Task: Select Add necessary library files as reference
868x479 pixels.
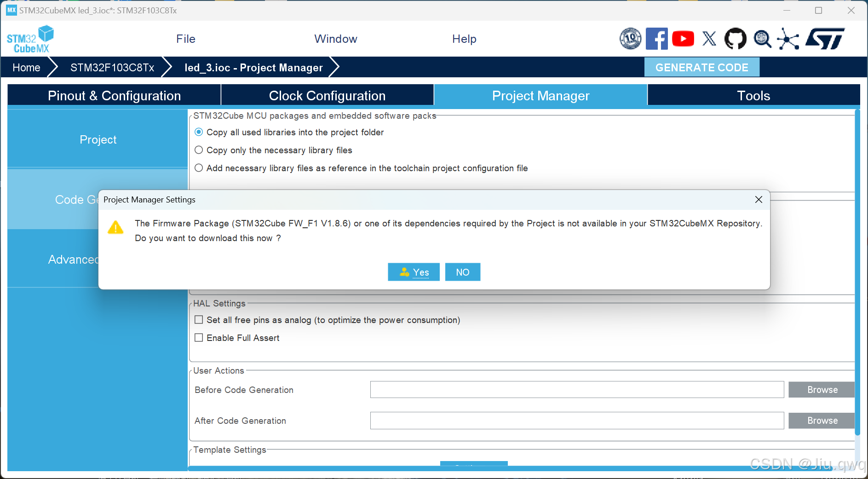Action: click(199, 168)
